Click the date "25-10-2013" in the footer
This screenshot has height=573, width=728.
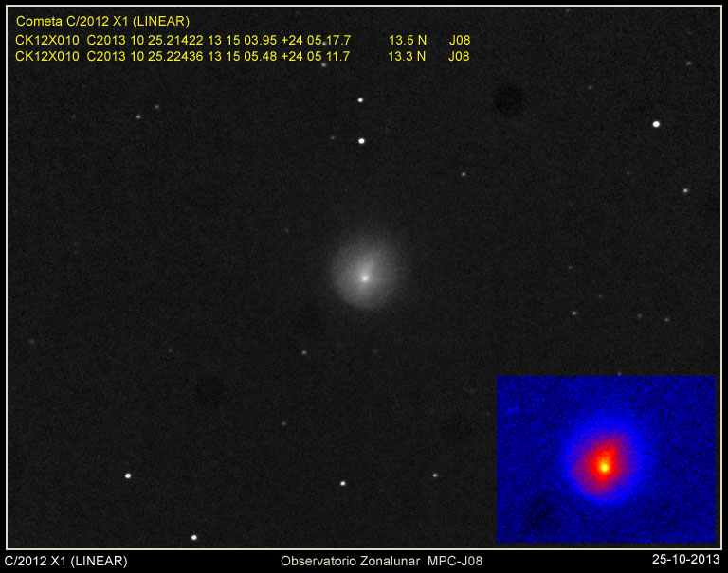pos(686,562)
